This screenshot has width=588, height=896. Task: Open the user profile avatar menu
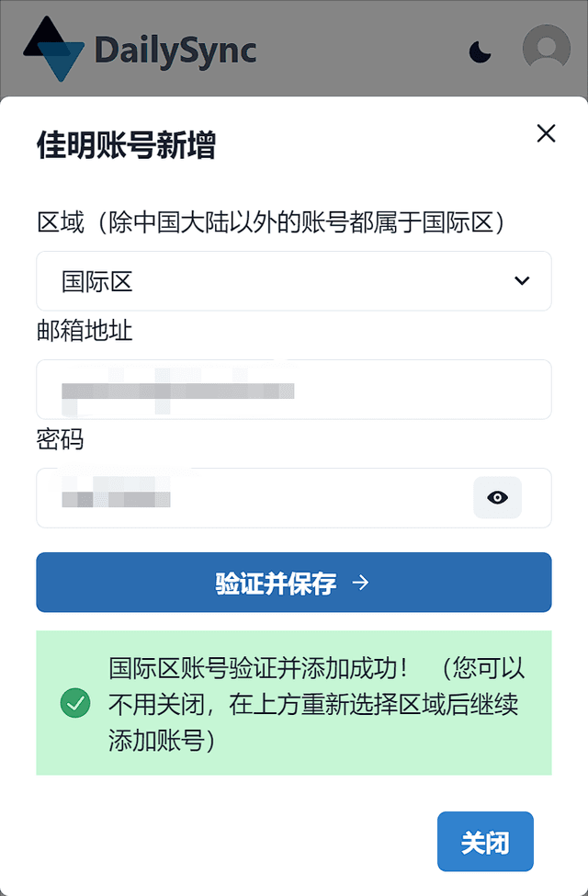(x=546, y=50)
